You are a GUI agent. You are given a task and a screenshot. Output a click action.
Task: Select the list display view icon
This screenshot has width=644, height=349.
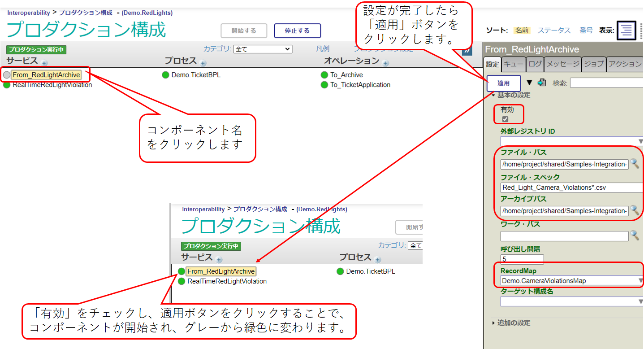[626, 31]
